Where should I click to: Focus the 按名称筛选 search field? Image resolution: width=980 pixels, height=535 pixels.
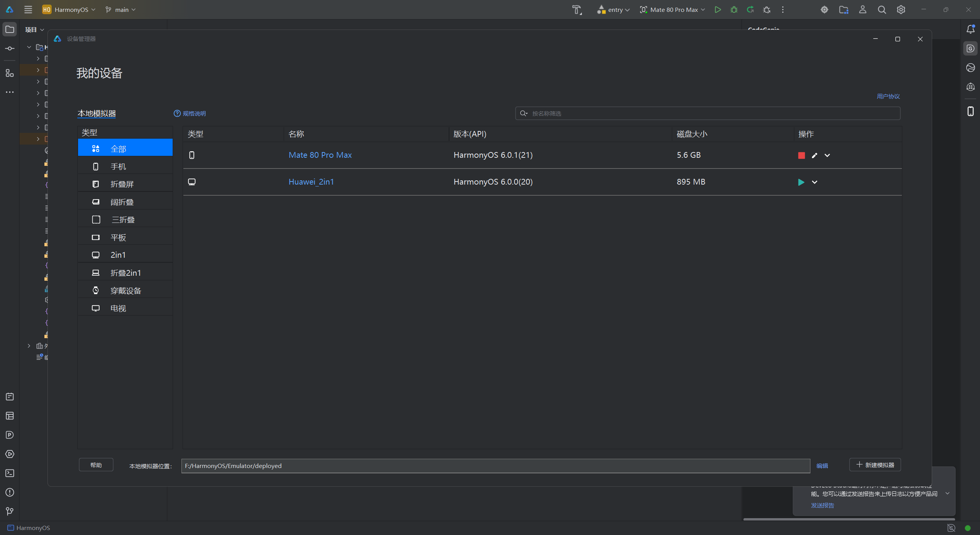pos(707,113)
